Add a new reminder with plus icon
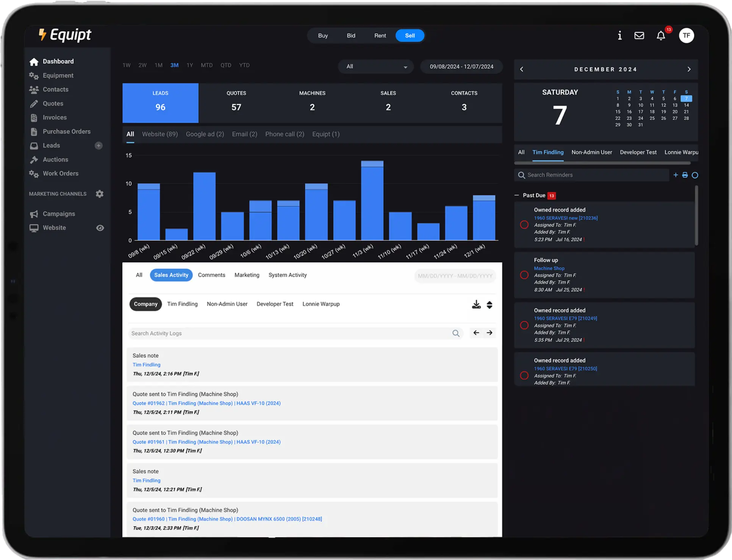 click(x=676, y=175)
